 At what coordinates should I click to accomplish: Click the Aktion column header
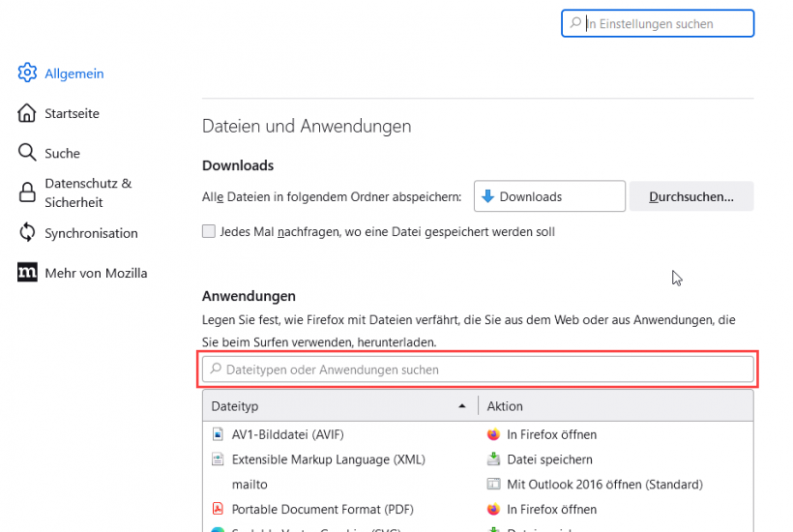coord(615,406)
